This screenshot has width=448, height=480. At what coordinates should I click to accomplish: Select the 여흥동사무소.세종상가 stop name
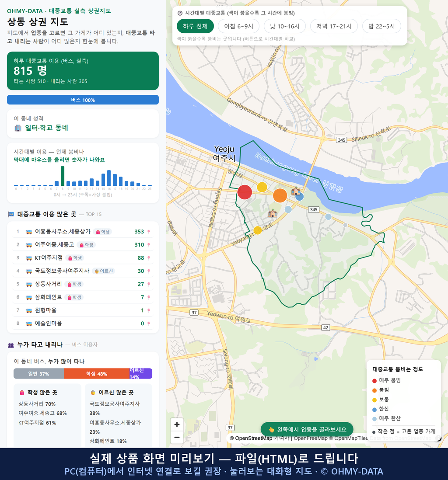[63, 231]
